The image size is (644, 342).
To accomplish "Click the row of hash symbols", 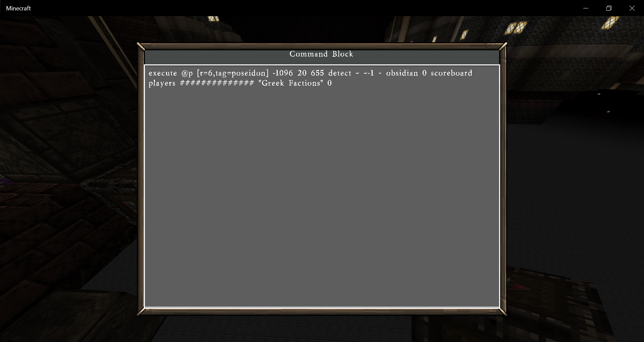I will 217,83.
